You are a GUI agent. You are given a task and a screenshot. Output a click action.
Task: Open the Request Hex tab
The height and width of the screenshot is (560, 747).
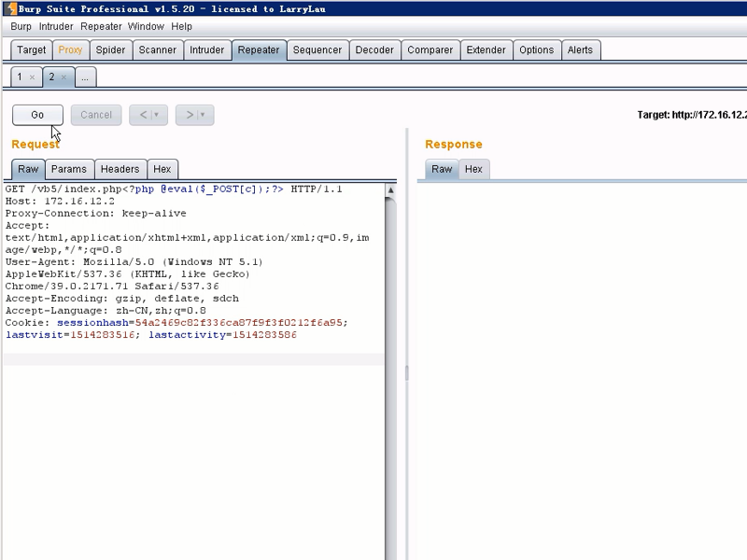(162, 169)
